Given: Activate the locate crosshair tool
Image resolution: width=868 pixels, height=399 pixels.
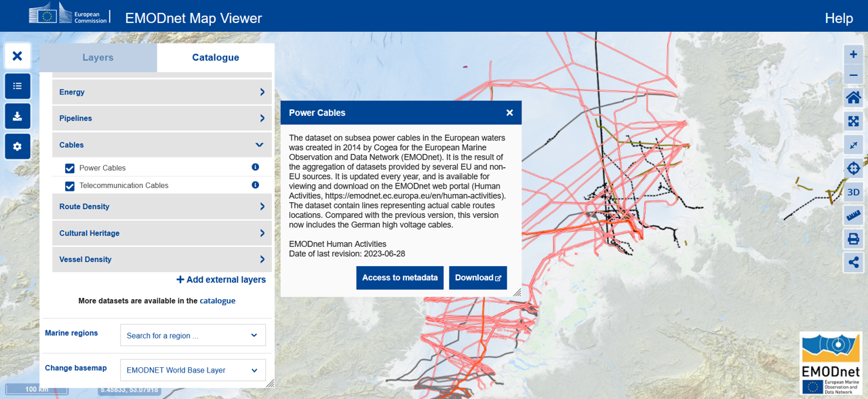Looking at the screenshot, I should click(853, 168).
